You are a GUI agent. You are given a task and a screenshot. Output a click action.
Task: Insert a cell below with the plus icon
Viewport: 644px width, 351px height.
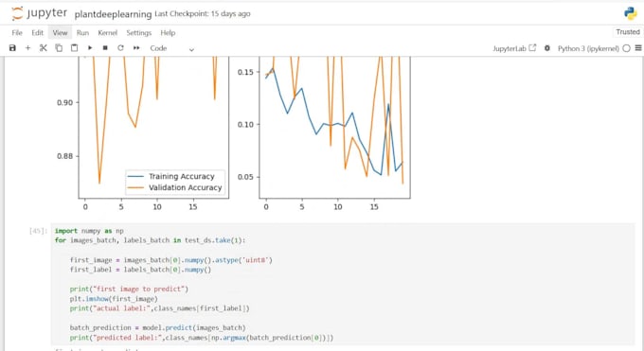27,48
